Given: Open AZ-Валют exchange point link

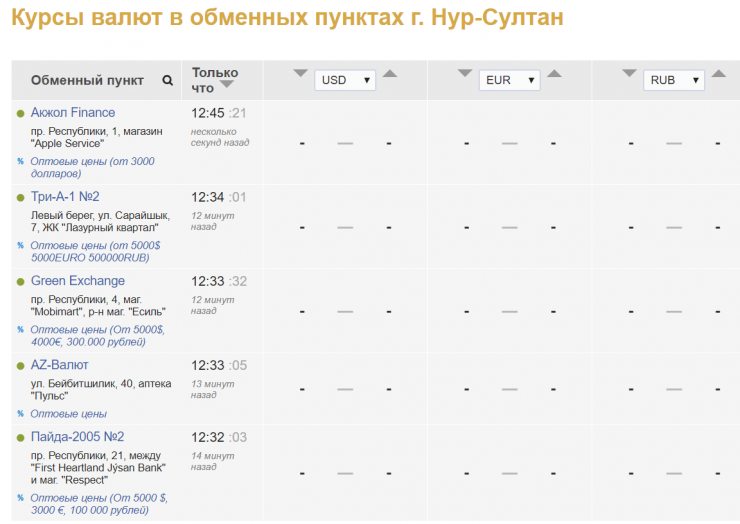Looking at the screenshot, I should click(x=59, y=365).
